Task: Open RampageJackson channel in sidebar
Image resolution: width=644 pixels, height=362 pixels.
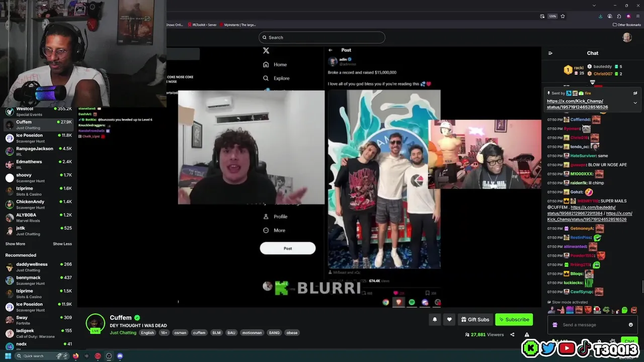Action: 38,151
